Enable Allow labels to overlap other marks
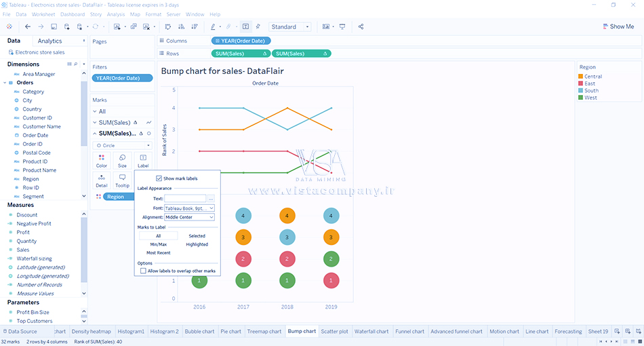The image size is (644, 346). pyautogui.click(x=143, y=271)
